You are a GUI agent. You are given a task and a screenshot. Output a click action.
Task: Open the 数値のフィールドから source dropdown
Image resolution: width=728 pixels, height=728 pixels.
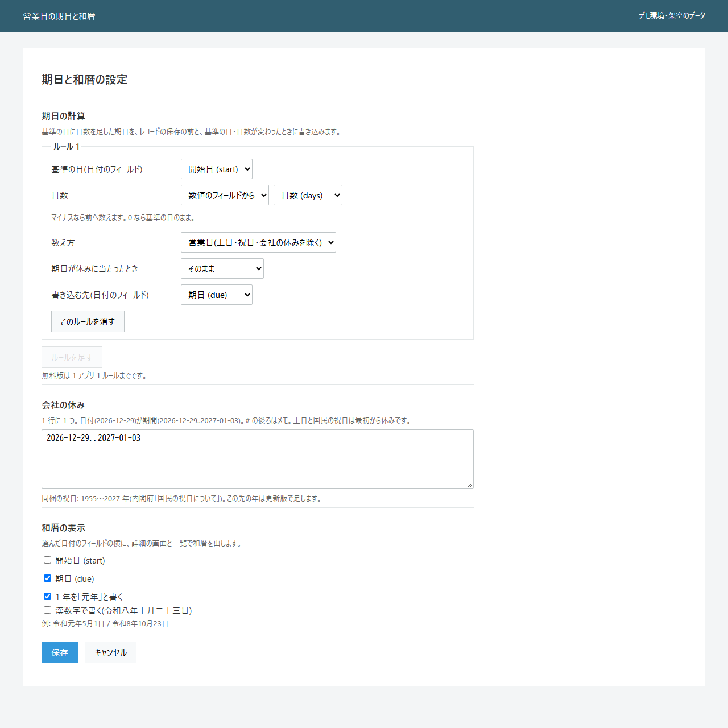[225, 195]
